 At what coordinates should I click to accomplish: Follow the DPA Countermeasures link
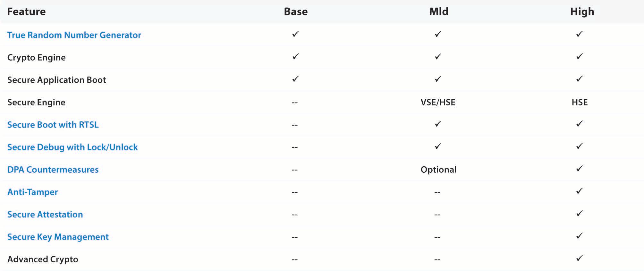53,169
